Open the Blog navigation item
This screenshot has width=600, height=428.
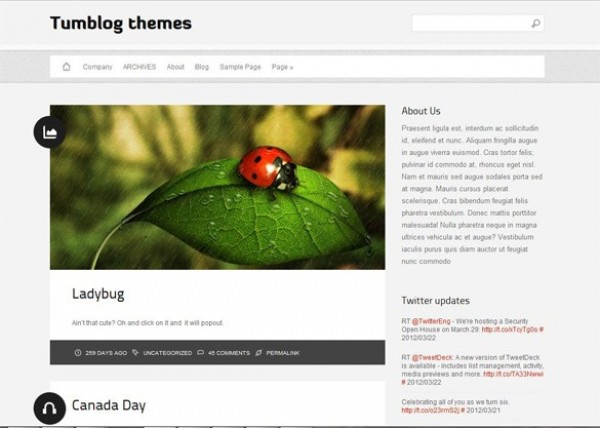[202, 67]
